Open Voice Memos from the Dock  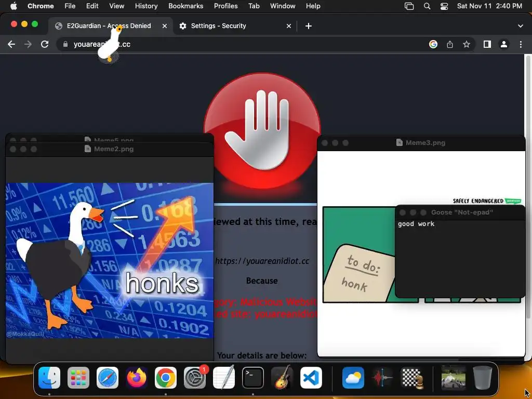[x=382, y=378]
